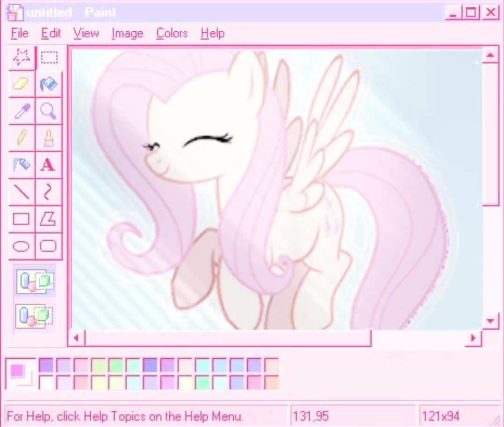Select the Curve tool

pyautogui.click(x=49, y=192)
